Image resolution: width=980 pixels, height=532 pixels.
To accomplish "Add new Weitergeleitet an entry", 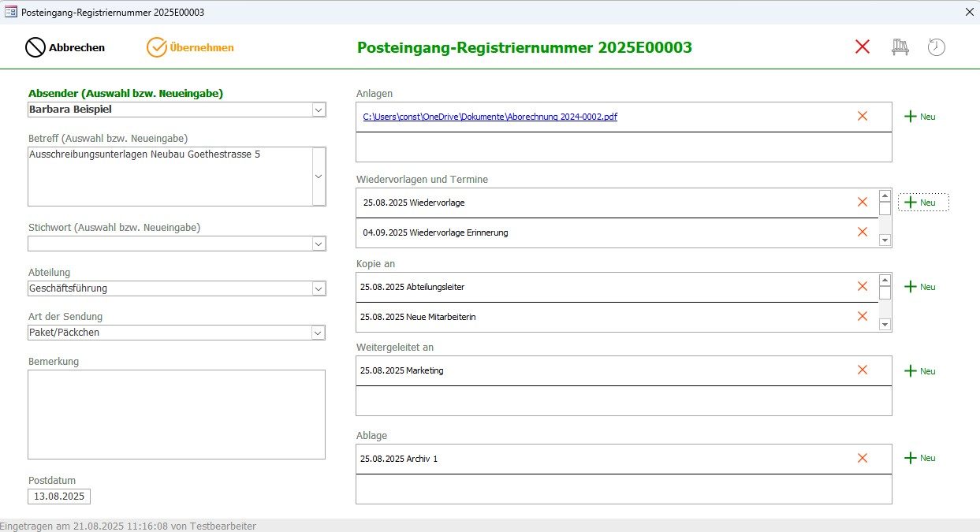I will point(919,371).
